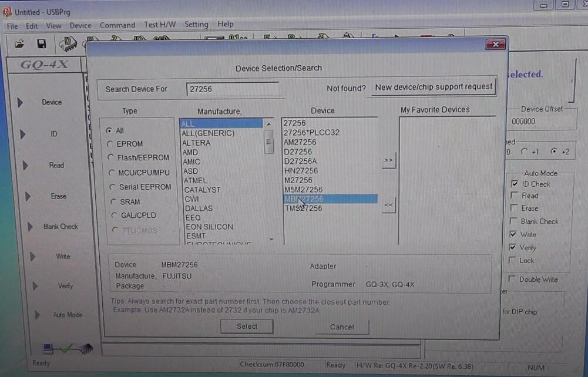Toggle the Auto Mode Read checkbox
The image size is (588, 377).
[514, 195]
